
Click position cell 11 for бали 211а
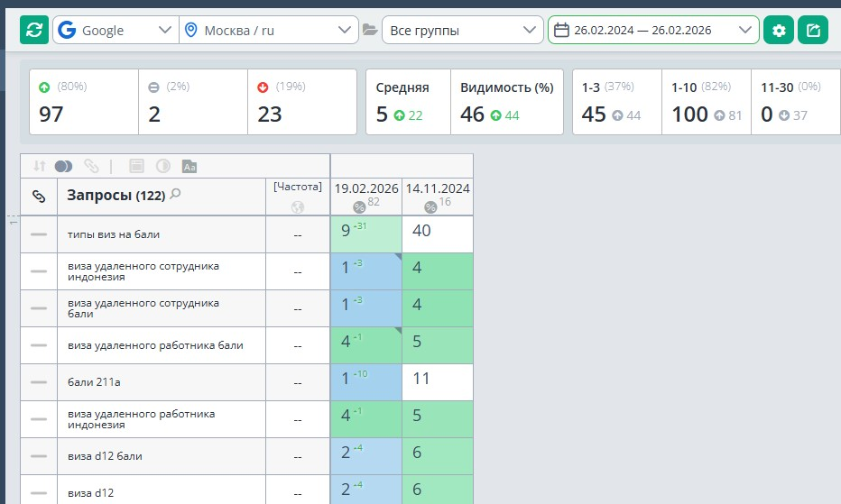(438, 382)
